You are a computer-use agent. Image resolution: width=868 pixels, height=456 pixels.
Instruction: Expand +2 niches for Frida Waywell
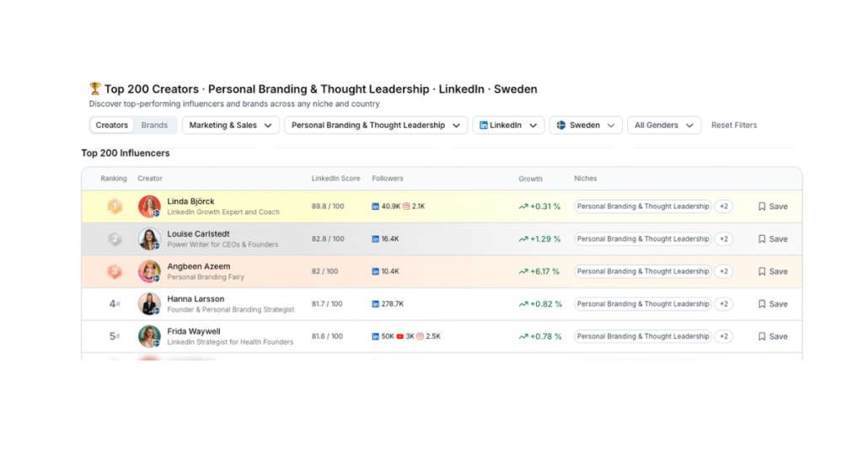(x=724, y=336)
